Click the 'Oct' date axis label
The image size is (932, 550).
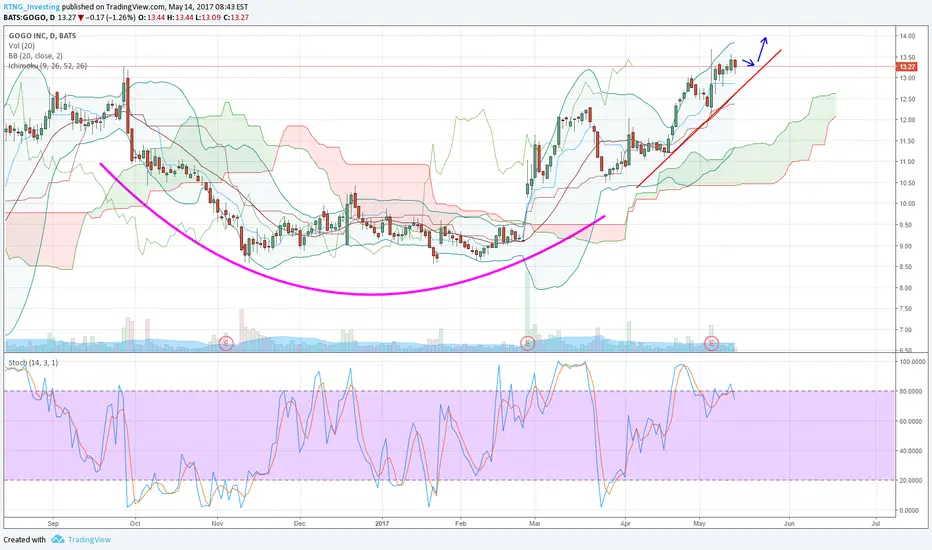pos(135,524)
